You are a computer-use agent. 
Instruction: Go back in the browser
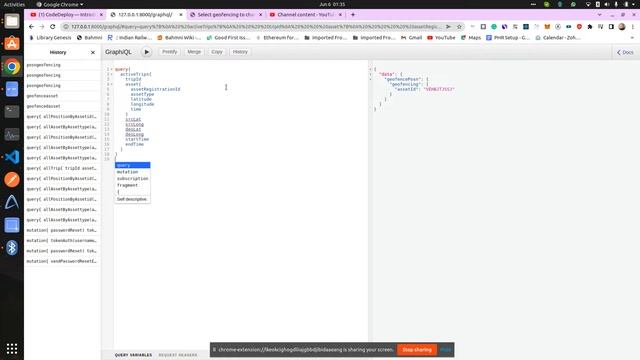click(31, 27)
